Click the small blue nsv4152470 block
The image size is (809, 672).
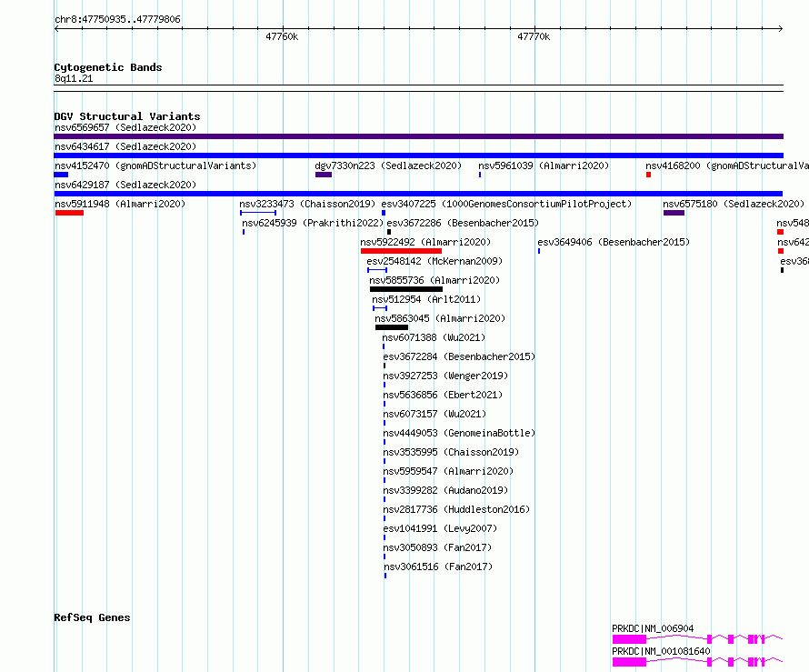[61, 175]
